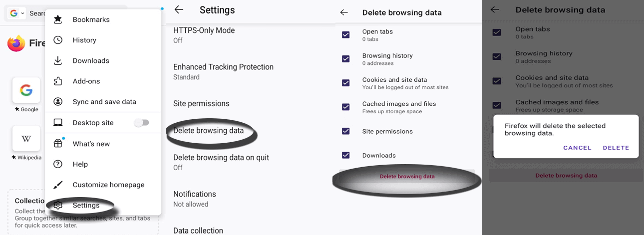644x235 pixels.
Task: Open Bookmarks star icon in menu
Action: (58, 19)
